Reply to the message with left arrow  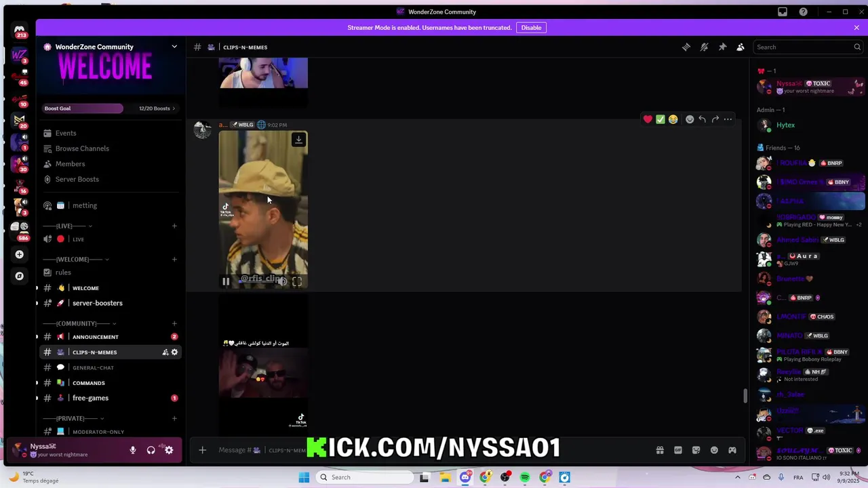point(703,119)
